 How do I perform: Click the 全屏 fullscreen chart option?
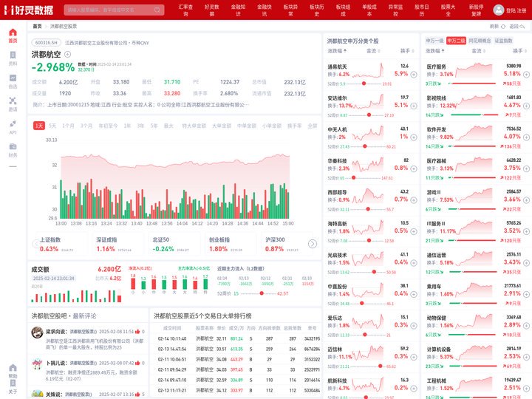312,126
